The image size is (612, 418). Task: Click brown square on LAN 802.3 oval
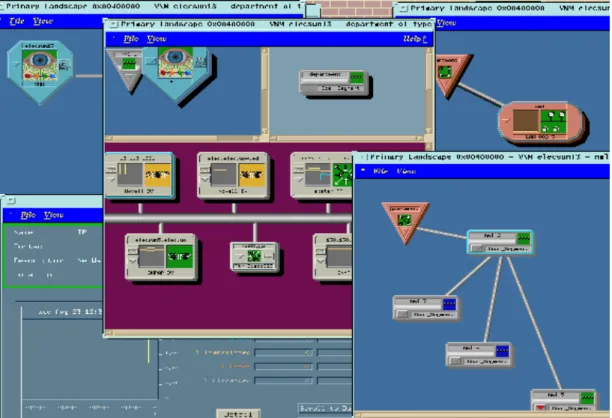tap(525, 121)
